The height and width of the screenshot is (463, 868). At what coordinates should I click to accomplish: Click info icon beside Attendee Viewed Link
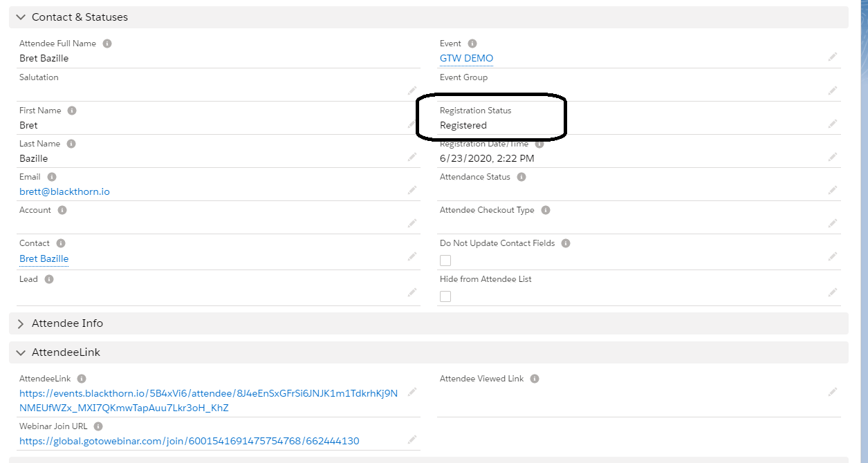[x=535, y=379]
